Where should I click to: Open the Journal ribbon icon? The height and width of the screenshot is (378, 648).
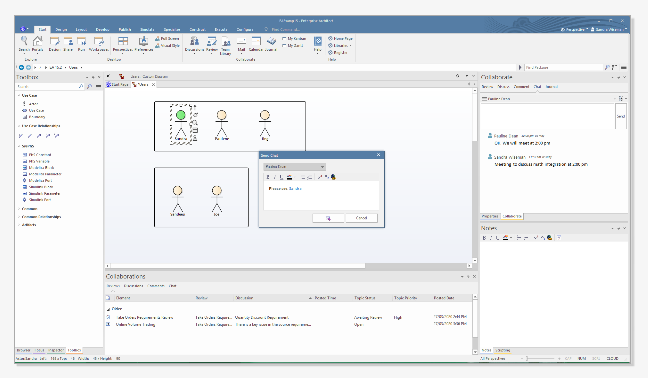(271, 43)
